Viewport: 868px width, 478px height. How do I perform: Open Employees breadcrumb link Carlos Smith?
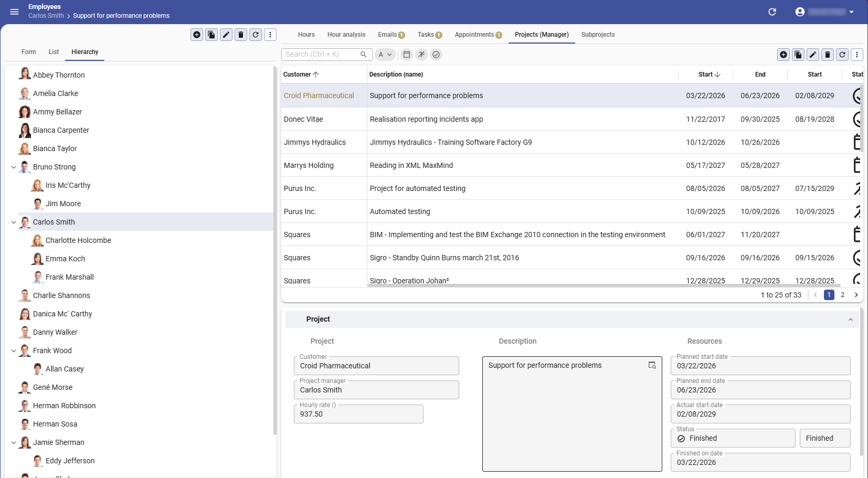(x=46, y=16)
